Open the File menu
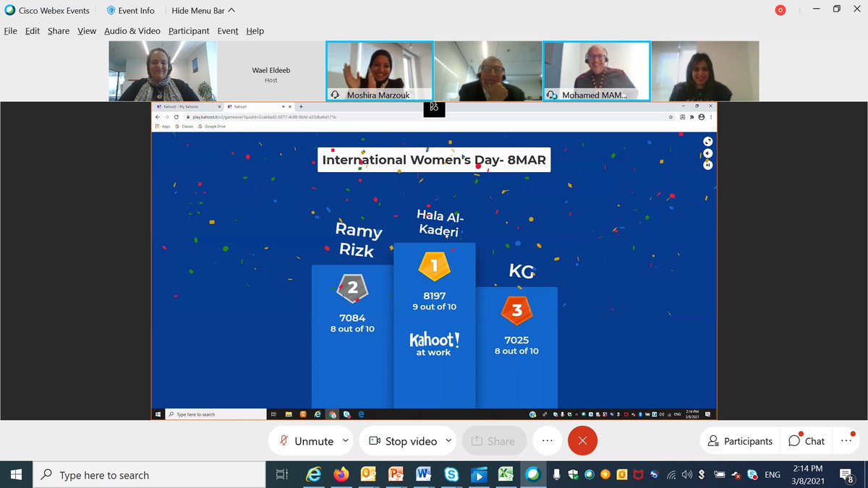 click(x=10, y=31)
